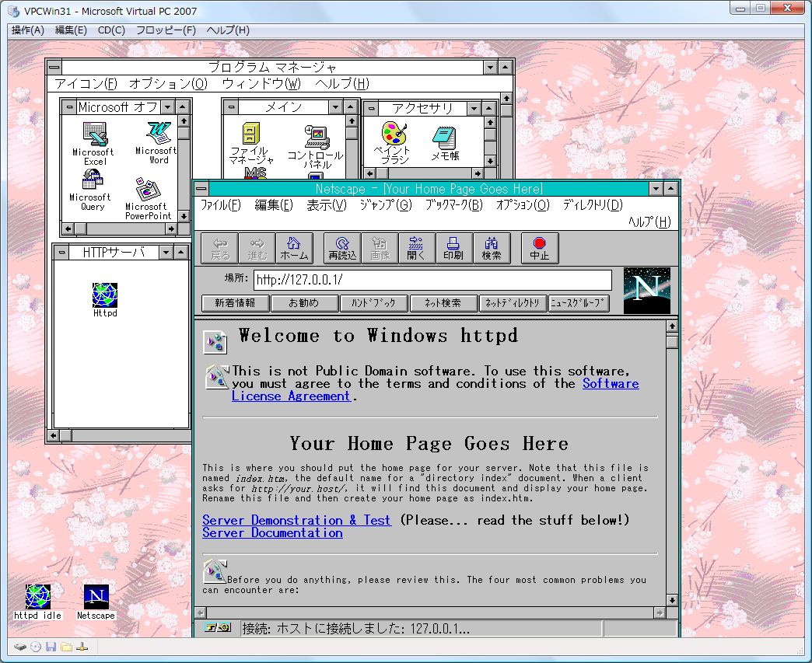Select the コントロールパネル icon

coord(317,137)
